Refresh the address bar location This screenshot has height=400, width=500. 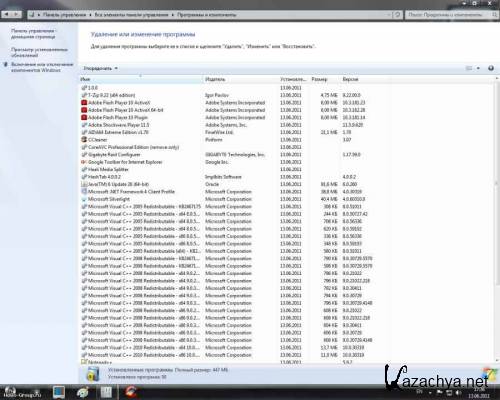point(397,15)
